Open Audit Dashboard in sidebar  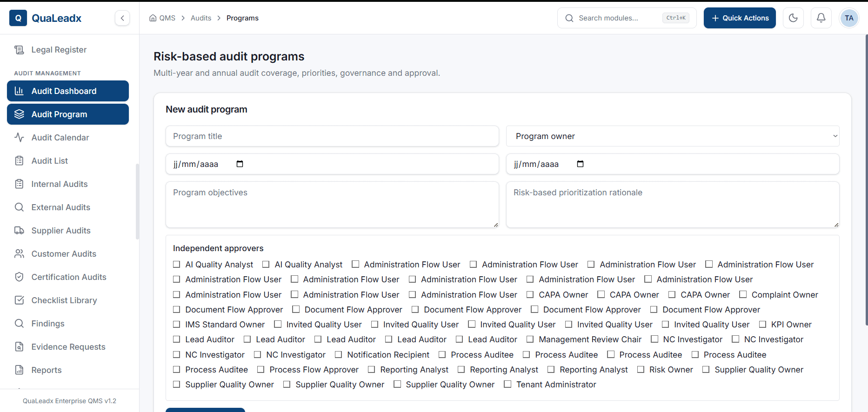(68, 91)
